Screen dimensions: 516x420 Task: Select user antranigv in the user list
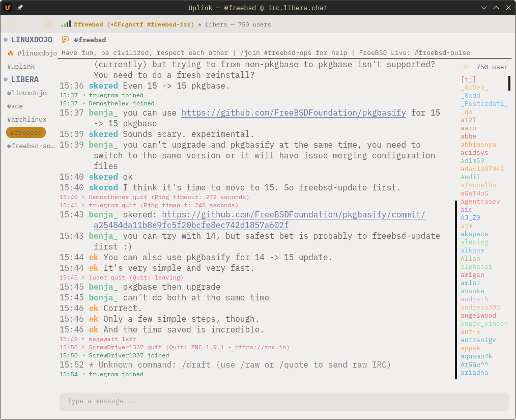tap(478, 340)
